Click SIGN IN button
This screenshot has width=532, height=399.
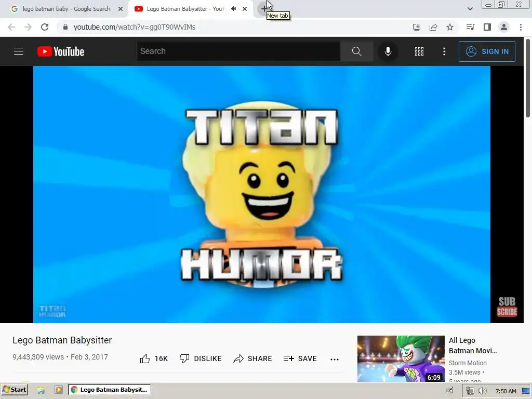[x=487, y=51]
